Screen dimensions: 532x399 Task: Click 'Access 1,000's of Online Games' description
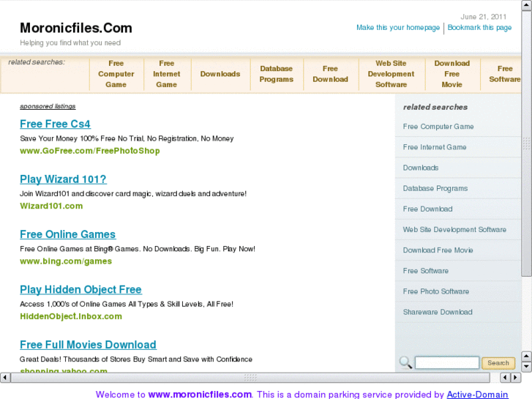(127, 305)
